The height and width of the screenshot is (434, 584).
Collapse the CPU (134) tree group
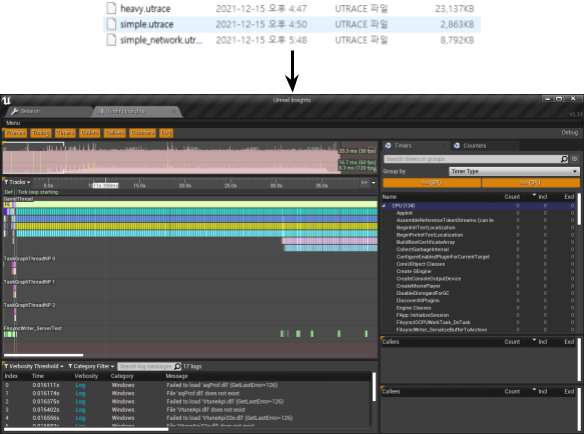384,206
